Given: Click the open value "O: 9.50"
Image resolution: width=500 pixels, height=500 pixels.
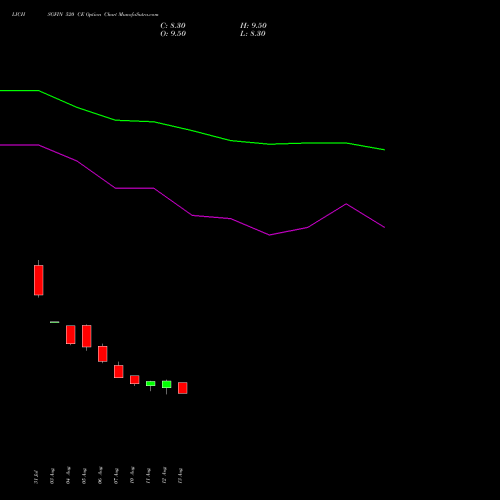Looking at the screenshot, I should (x=173, y=34).
